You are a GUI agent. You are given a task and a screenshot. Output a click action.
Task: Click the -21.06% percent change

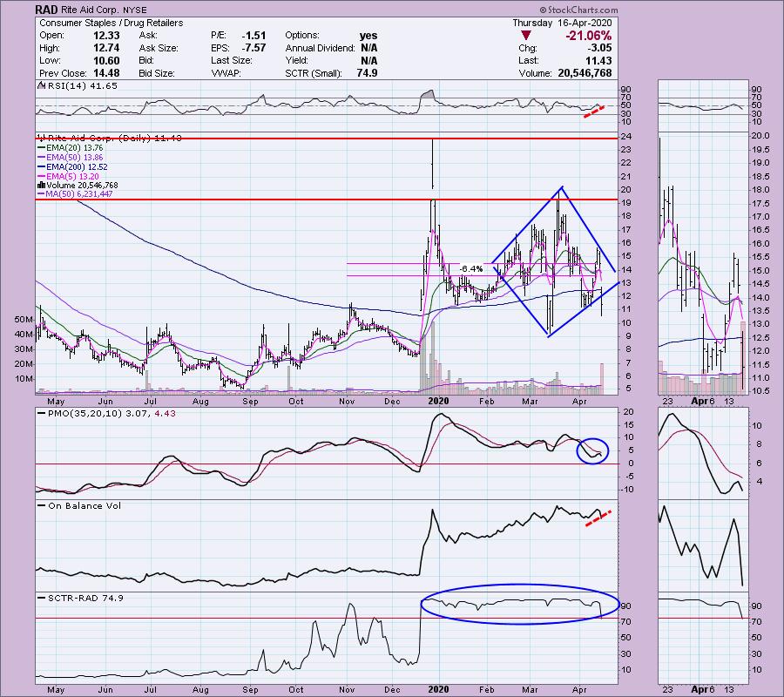[589, 36]
